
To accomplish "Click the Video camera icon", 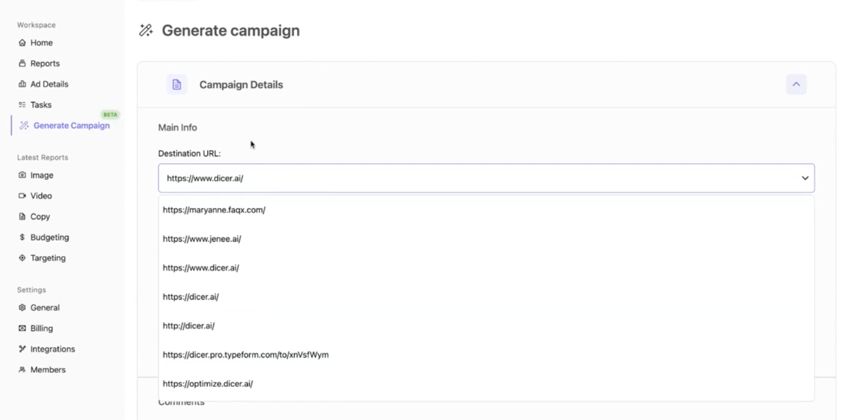I will coord(22,196).
